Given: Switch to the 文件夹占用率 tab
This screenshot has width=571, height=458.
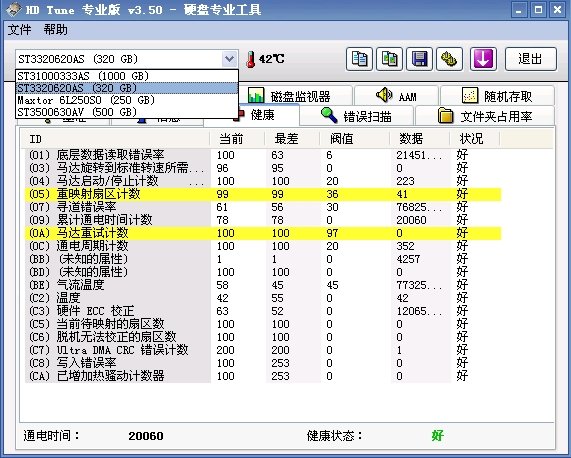Looking at the screenshot, I should coord(485,116).
